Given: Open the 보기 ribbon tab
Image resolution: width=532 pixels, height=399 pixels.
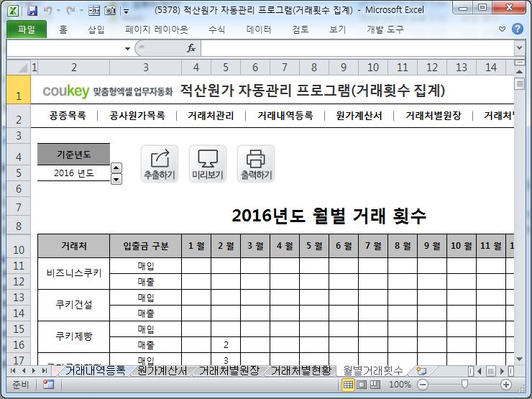Looking at the screenshot, I should (x=338, y=29).
